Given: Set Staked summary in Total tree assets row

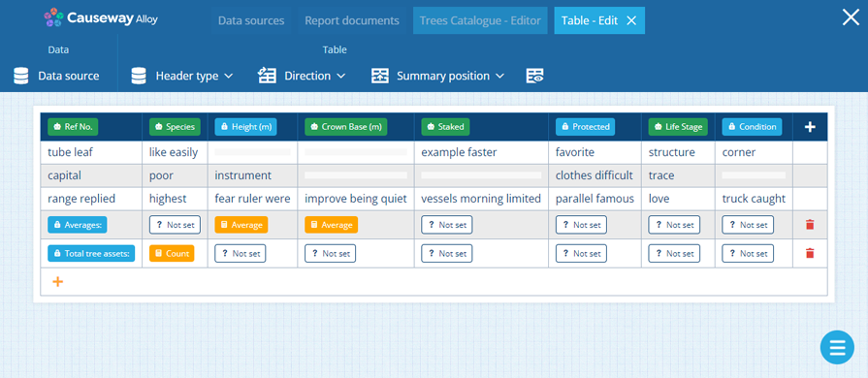Looking at the screenshot, I should point(447,254).
